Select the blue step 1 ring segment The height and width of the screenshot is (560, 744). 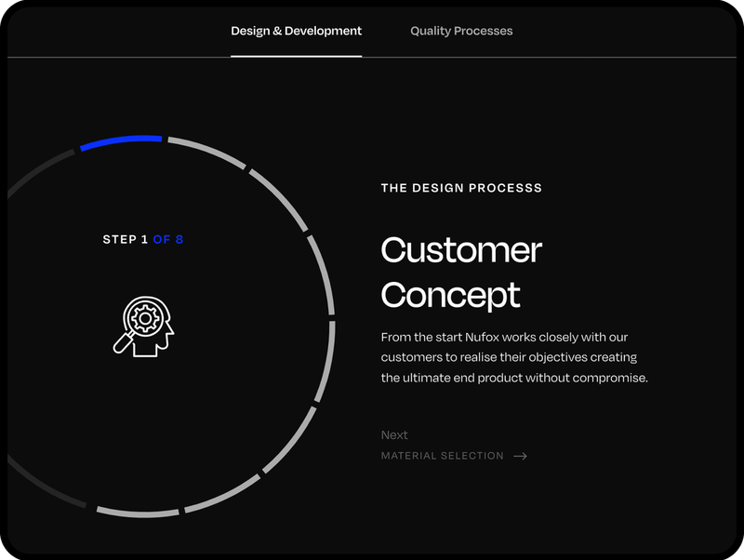tap(121, 141)
